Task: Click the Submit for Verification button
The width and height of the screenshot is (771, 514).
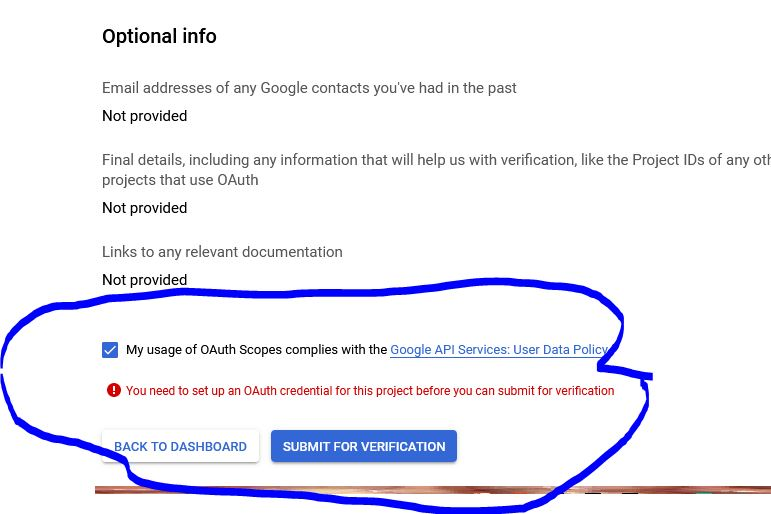Action: (x=364, y=446)
